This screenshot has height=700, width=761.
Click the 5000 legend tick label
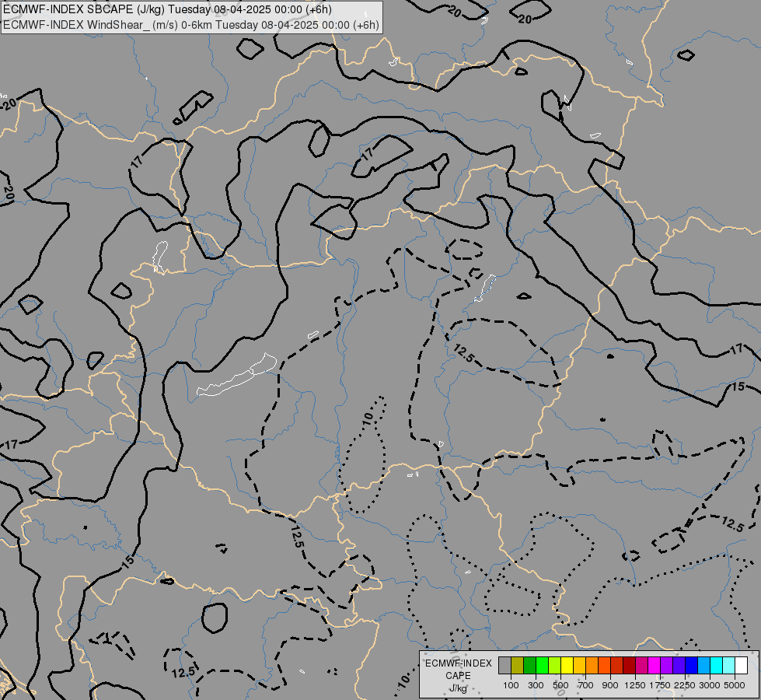735,685
